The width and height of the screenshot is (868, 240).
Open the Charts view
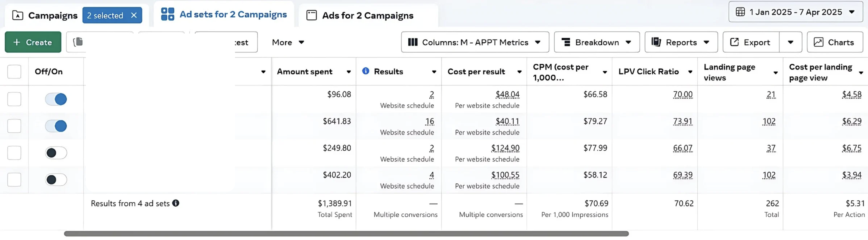(835, 42)
